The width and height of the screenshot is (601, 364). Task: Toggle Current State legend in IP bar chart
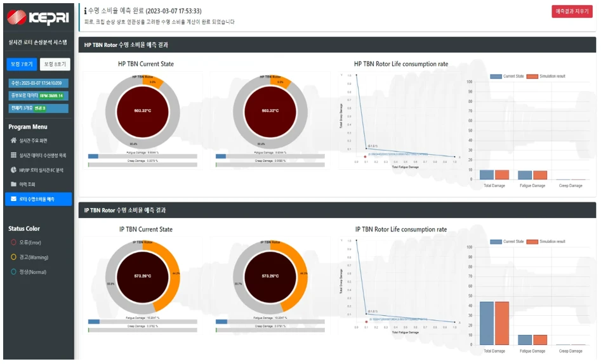[506, 242]
